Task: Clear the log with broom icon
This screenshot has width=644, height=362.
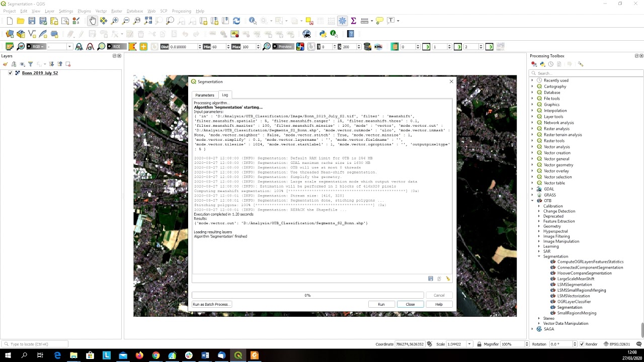Action: [448, 279]
